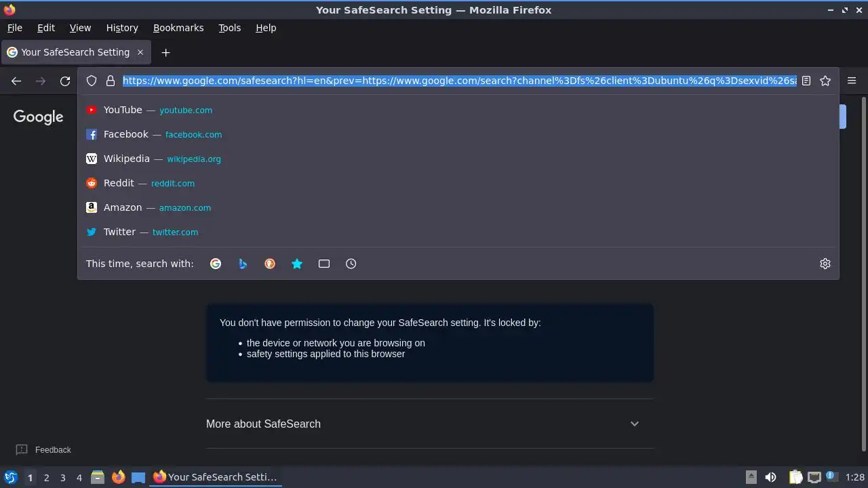The width and height of the screenshot is (868, 488).
Task: View site security padlock info
Action: coord(111,81)
